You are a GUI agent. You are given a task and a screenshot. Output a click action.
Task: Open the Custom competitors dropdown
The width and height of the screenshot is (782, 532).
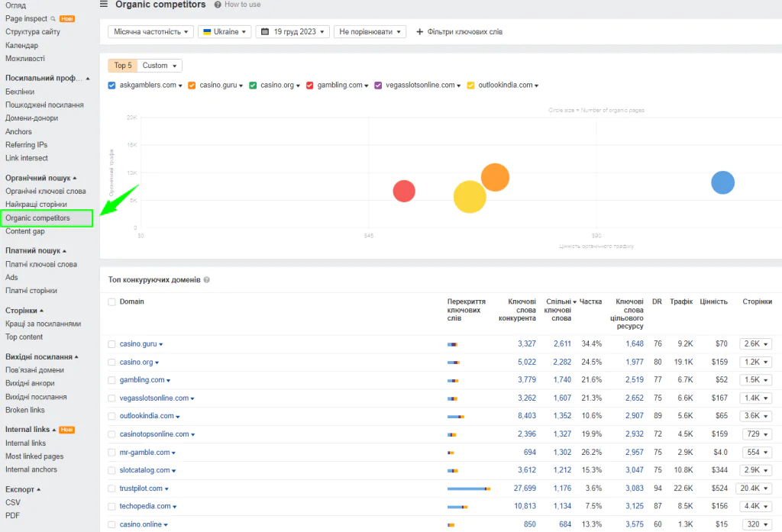[160, 66]
